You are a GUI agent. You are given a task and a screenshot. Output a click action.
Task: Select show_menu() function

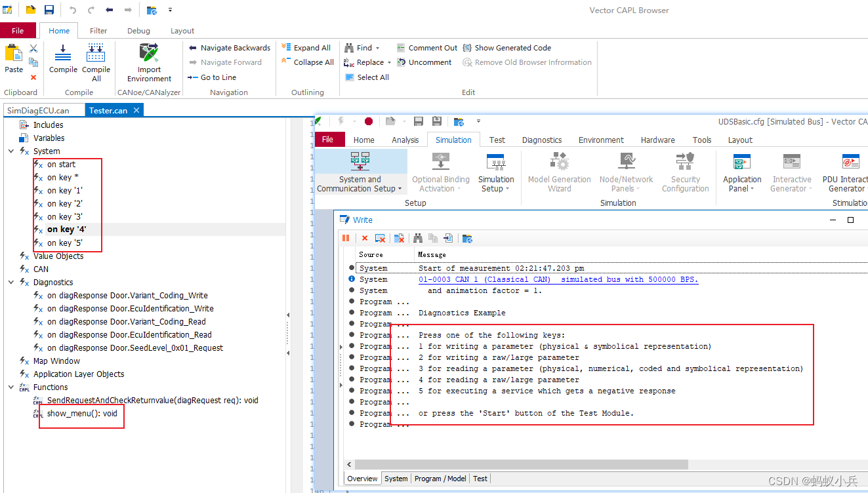point(82,414)
